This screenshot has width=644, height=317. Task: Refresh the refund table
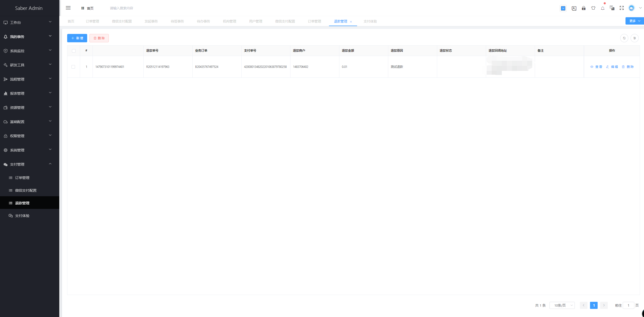(x=624, y=38)
